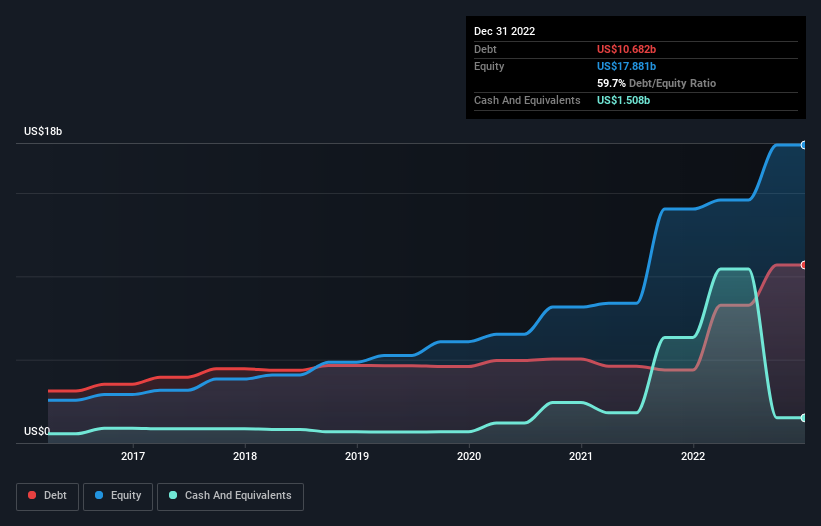Click the red Debt legend dot
Screen dimensions: 821x526
(32, 495)
